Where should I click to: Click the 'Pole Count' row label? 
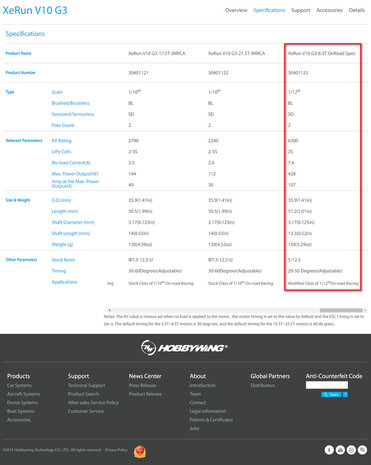(63, 125)
